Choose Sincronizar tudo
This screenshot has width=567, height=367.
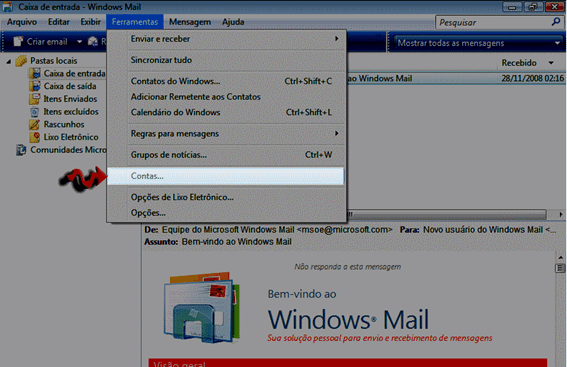[227, 60]
